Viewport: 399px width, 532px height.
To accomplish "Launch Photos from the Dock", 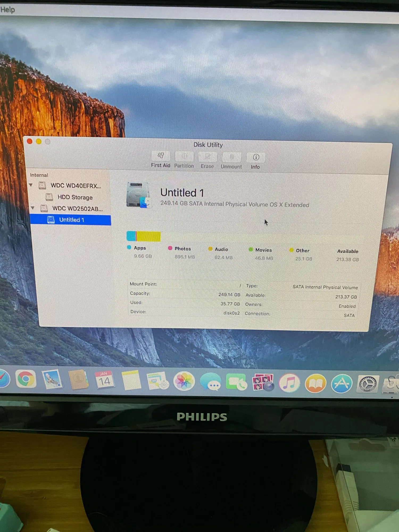I will click(184, 381).
